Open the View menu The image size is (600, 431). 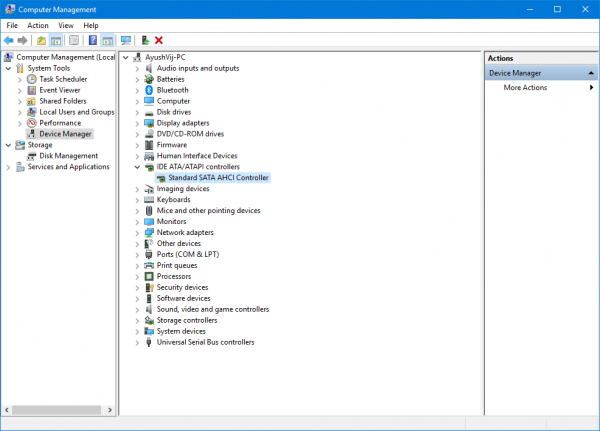(x=66, y=25)
